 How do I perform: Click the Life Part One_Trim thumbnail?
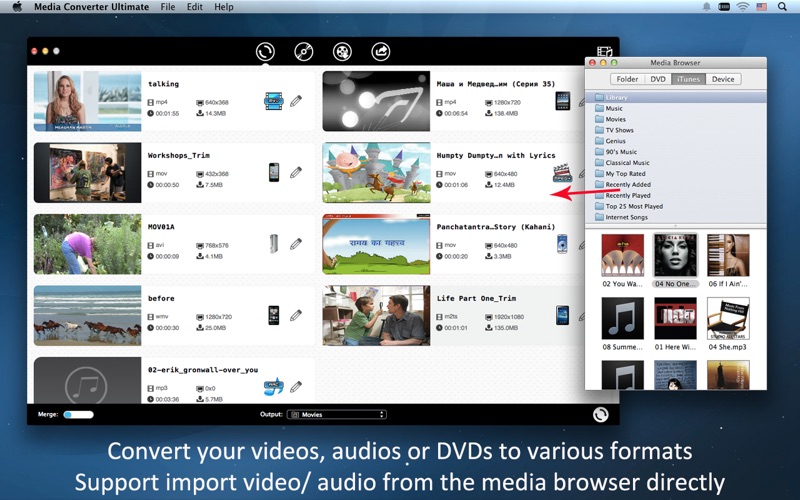376,315
